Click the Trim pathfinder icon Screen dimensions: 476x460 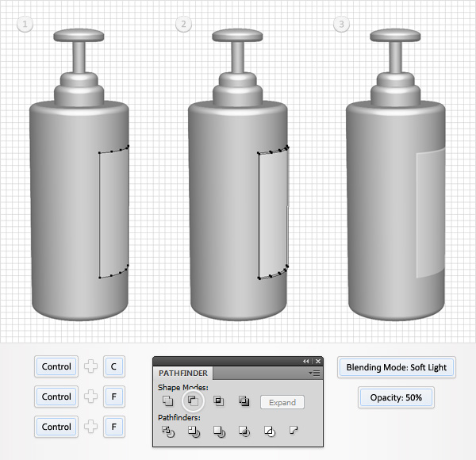point(194,431)
